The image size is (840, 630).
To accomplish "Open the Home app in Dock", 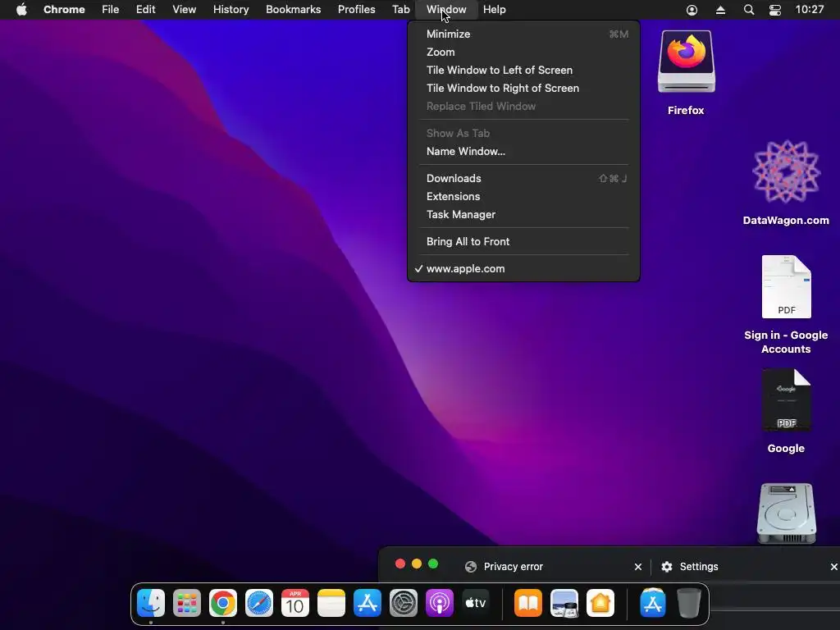I will 600,603.
